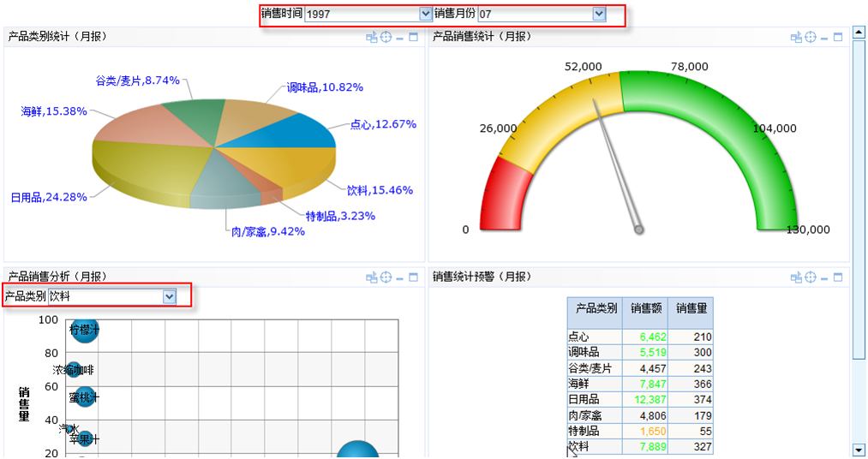The height and width of the screenshot is (459, 868).
Task: Open the 销售月份 month dropdown arrow
Action: click(x=599, y=14)
